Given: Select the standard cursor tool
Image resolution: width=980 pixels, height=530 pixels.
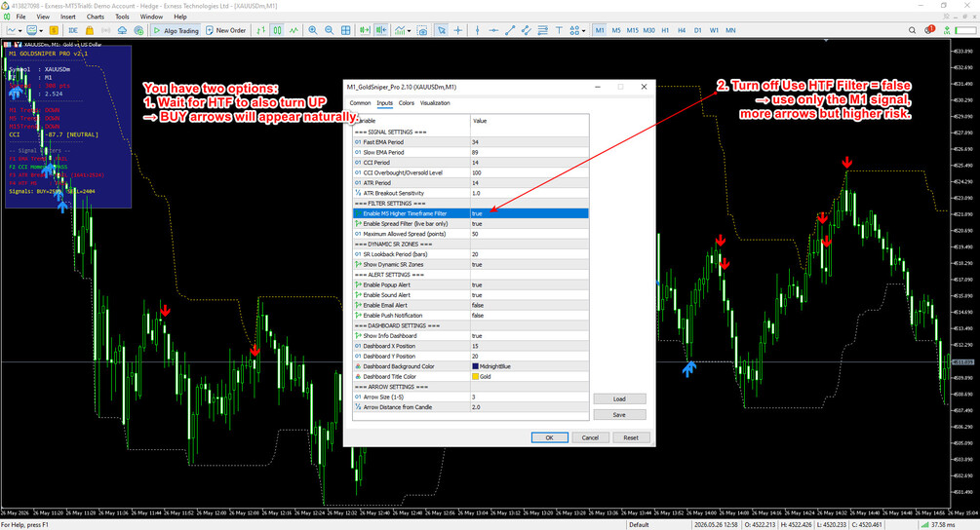Looking at the screenshot, I should tap(442, 30).
